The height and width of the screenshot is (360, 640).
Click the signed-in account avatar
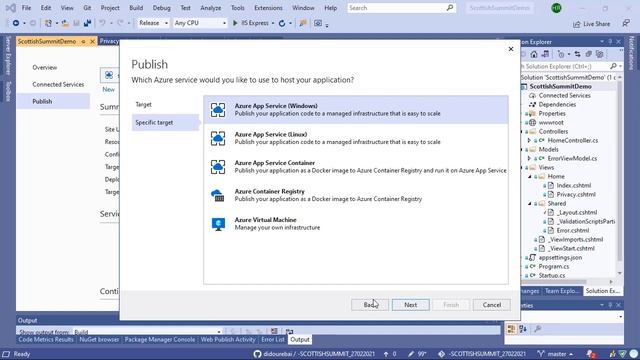[556, 8]
